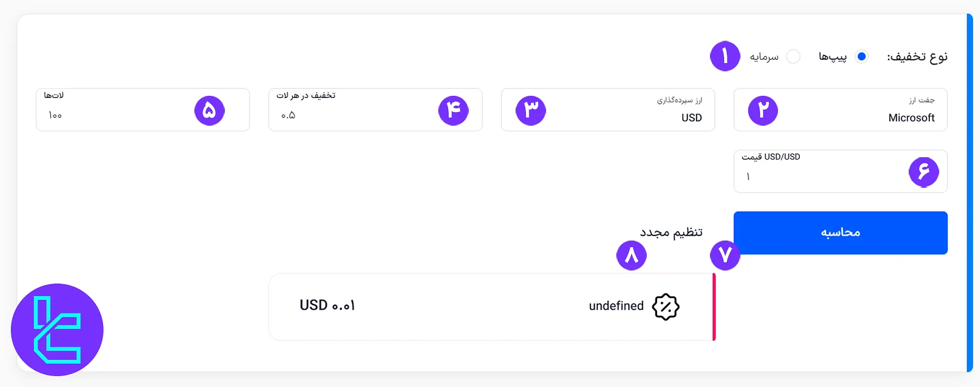980x387 pixels.
Task: Click purple marker ۲ in currency pair field
Action: [x=762, y=110]
